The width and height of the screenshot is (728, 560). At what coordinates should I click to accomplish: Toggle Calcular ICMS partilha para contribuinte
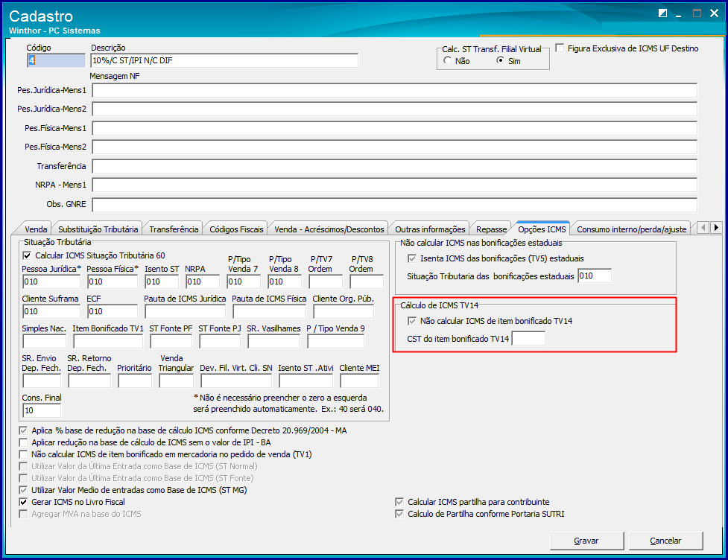(x=399, y=502)
